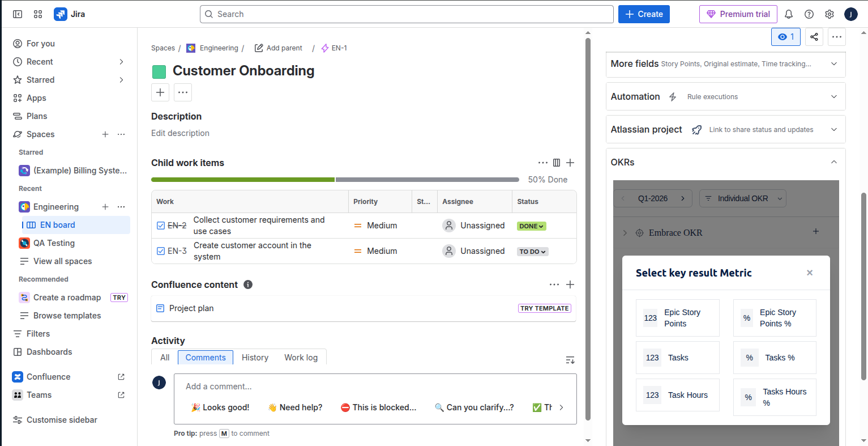Collapse the sidebar using the top-left panel icon
This screenshot has height=446, width=868.
coord(18,14)
